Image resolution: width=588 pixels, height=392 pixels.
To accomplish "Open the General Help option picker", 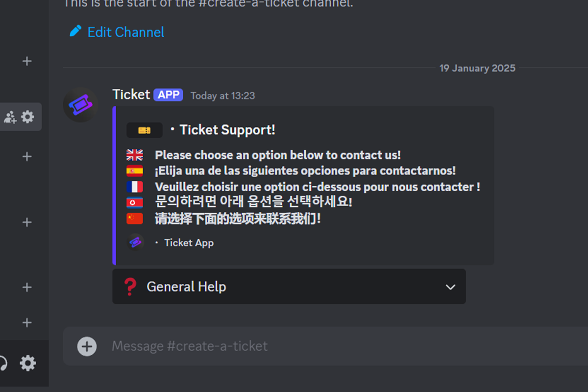I will click(289, 287).
